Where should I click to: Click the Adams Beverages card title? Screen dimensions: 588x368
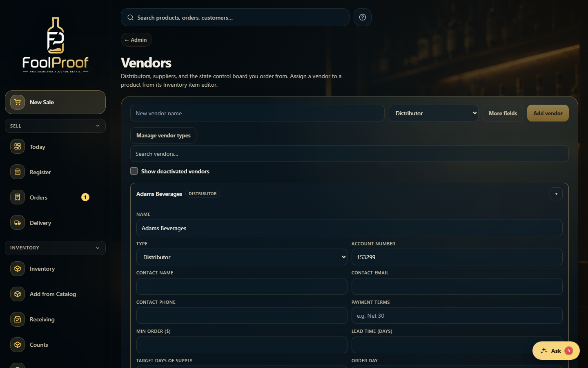(159, 194)
